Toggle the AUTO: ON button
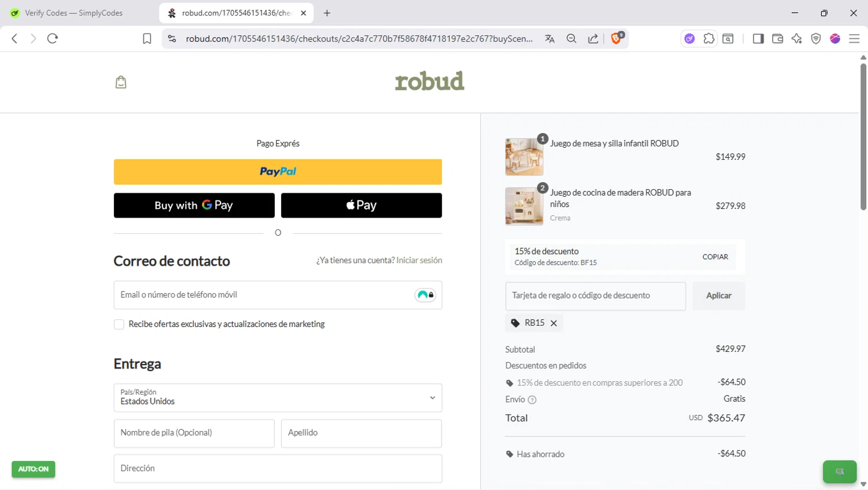This screenshot has height=490, width=868. pos(34,469)
